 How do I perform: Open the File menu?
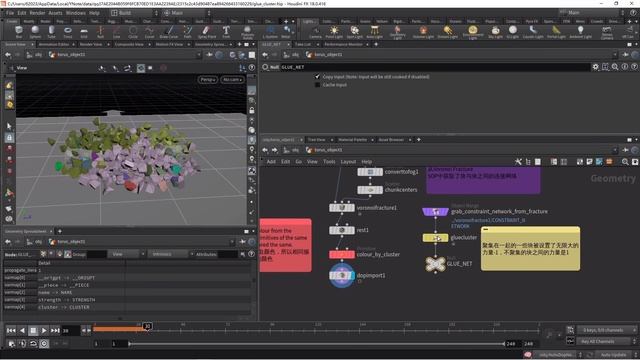tap(10, 13)
